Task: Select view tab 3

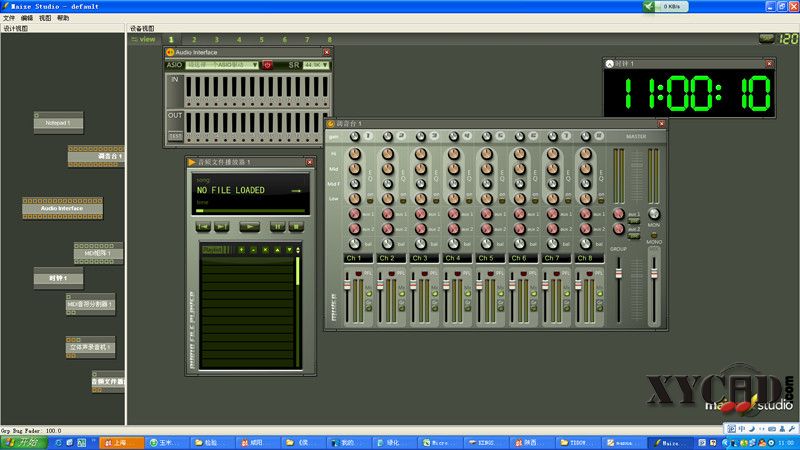Action: pyautogui.click(x=216, y=40)
